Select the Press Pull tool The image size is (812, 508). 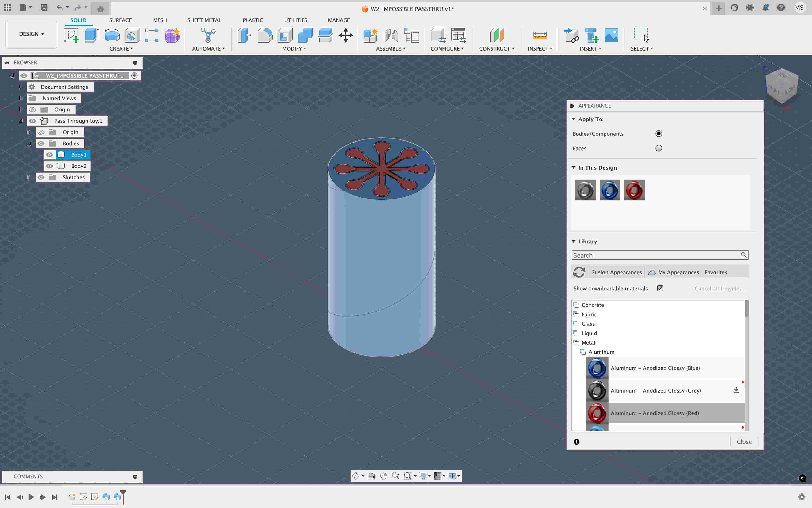[245, 35]
